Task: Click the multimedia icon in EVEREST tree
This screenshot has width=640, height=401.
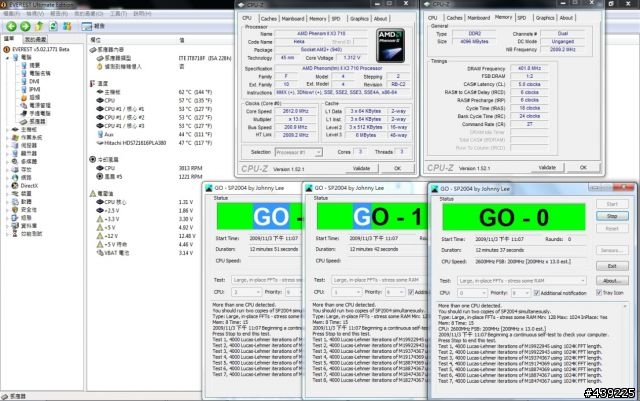Action: 15,162
